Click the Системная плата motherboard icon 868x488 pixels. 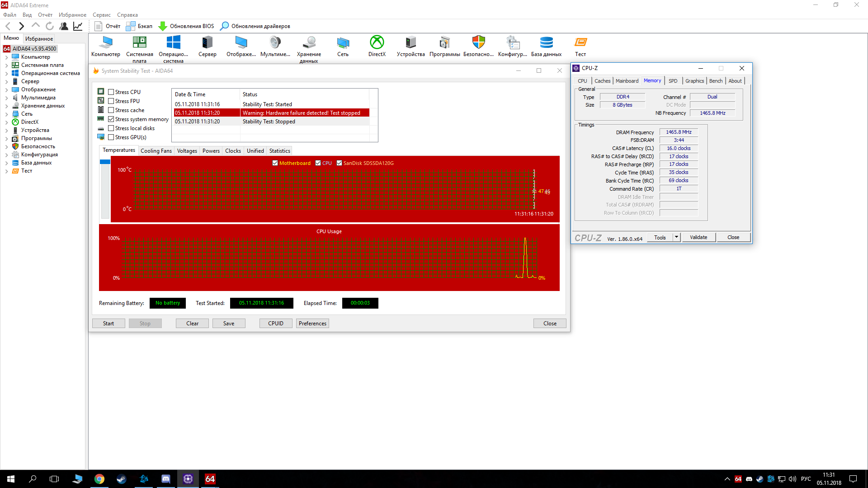pyautogui.click(x=139, y=42)
